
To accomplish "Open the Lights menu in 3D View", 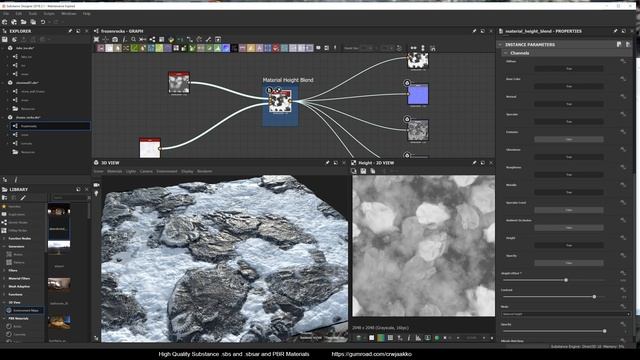I will [x=131, y=171].
